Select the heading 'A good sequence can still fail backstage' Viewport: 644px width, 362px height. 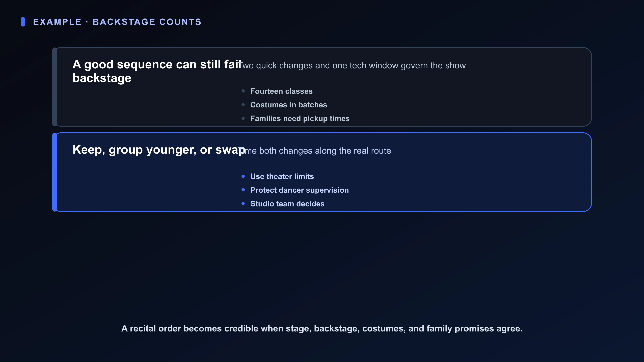coord(157,71)
